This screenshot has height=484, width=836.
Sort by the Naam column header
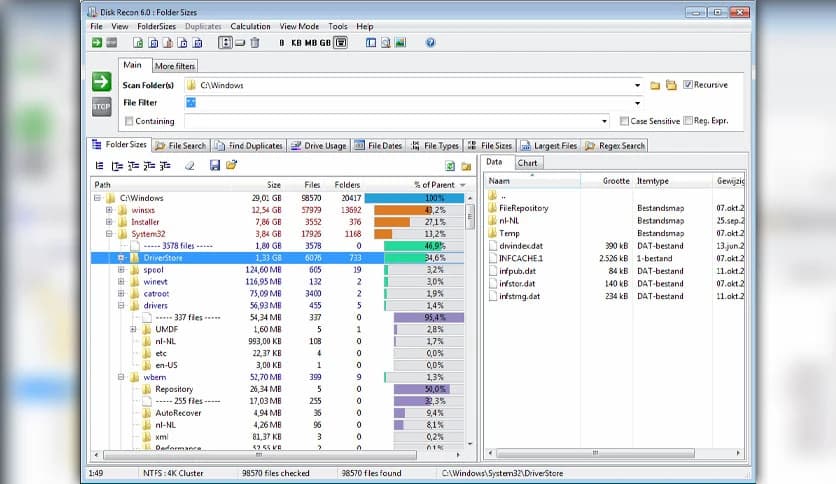click(533, 181)
